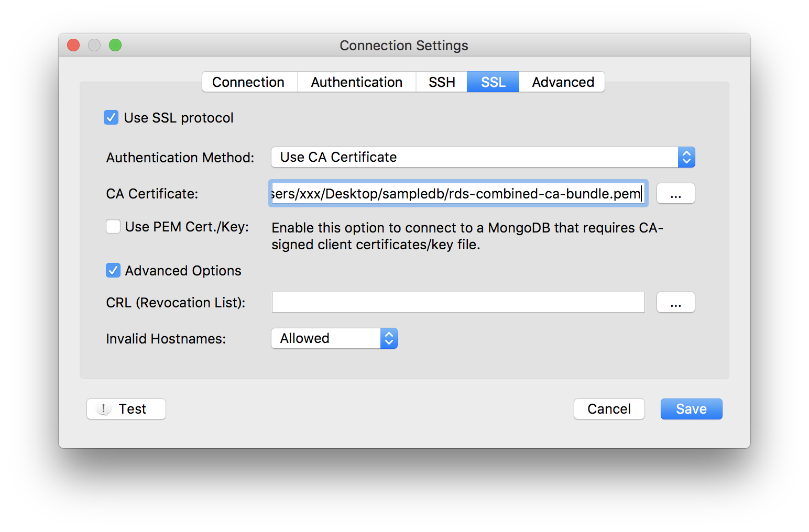Open the SSH tab
Viewport: 809px width, 532px height.
click(x=442, y=82)
